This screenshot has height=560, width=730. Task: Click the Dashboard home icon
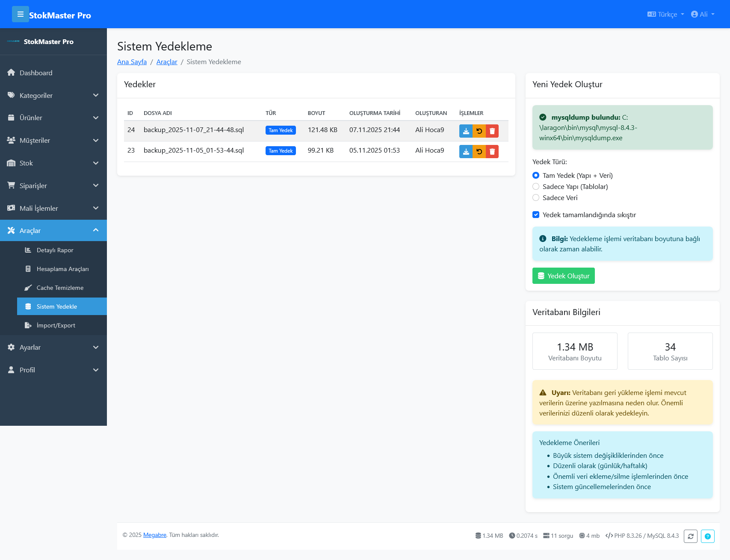coord(11,73)
